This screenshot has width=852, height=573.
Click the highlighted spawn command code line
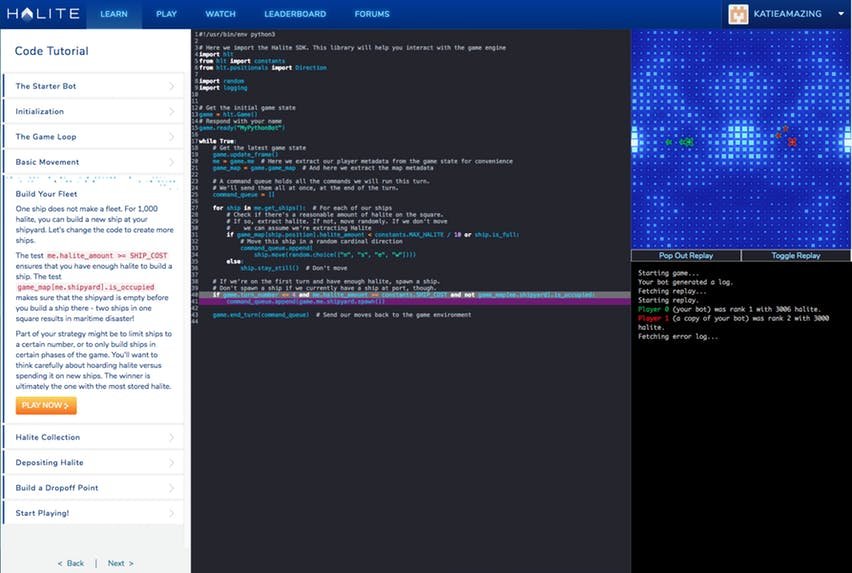[x=414, y=301]
